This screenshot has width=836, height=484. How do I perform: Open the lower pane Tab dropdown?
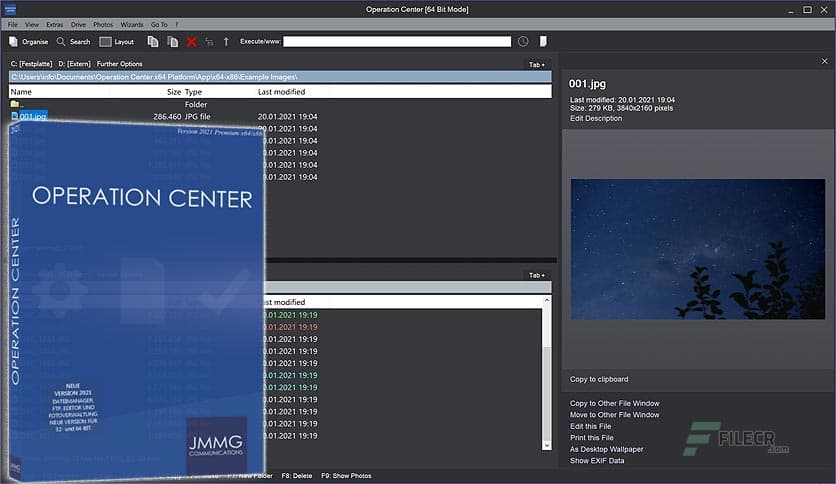(537, 276)
